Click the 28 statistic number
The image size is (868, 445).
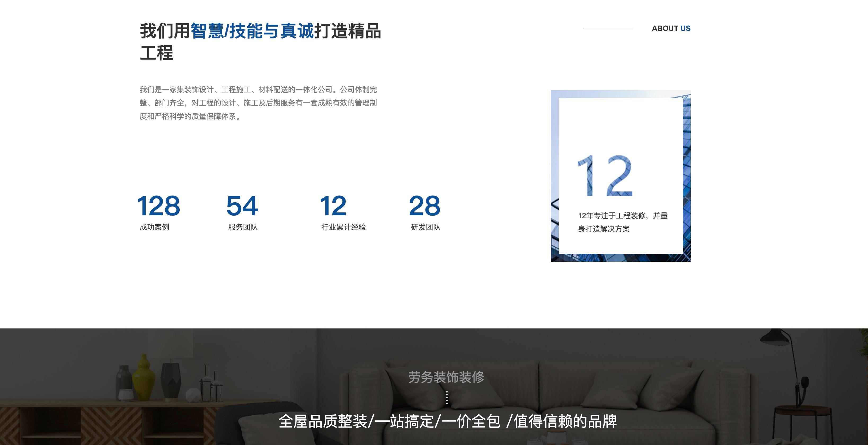coord(424,206)
